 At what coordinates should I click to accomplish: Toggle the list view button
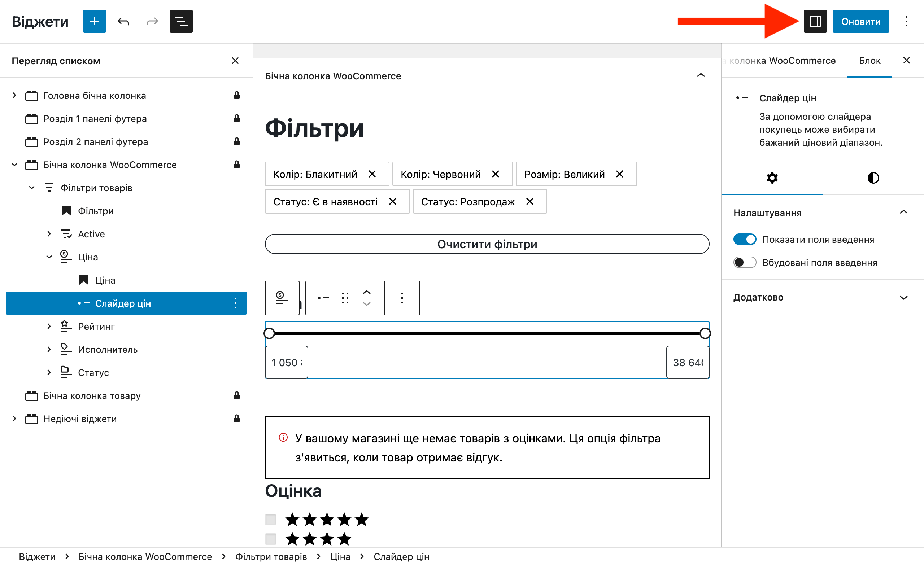coord(181,21)
